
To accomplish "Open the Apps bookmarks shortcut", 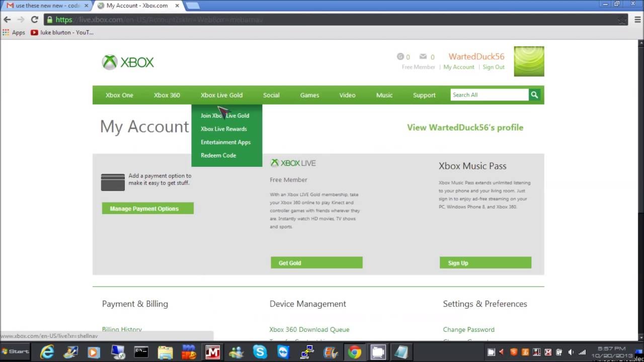I will point(14,33).
